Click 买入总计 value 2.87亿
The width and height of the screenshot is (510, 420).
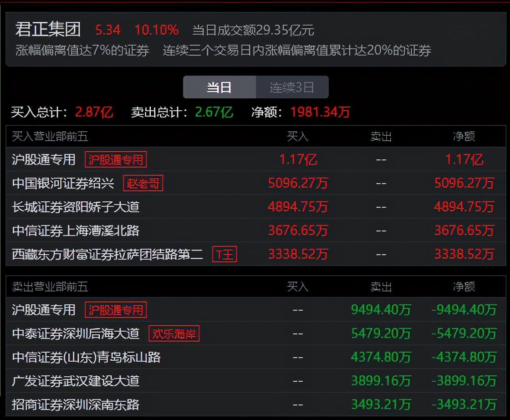tap(94, 112)
